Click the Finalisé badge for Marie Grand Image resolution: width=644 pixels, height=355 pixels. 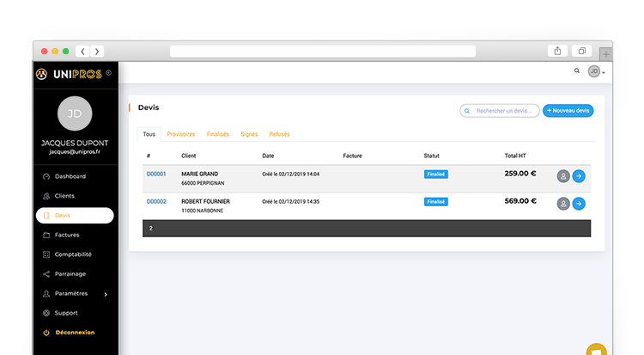[435, 174]
